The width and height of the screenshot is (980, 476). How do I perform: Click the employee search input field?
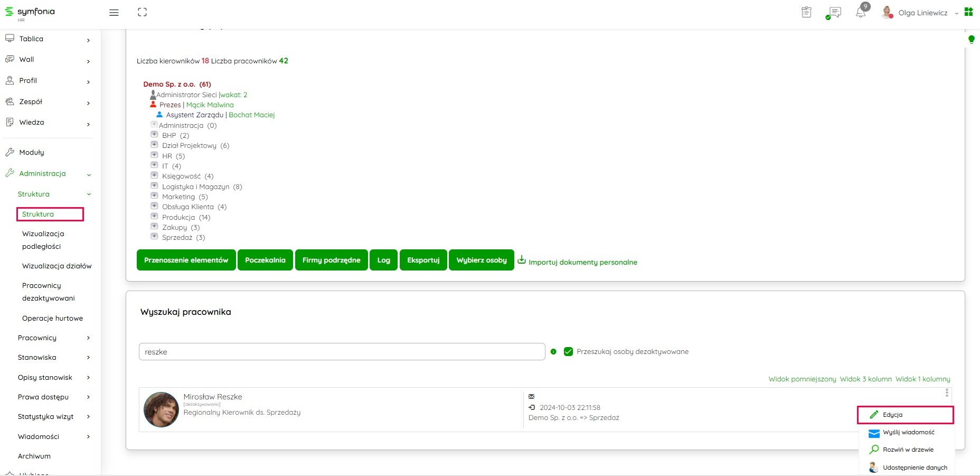click(x=342, y=352)
